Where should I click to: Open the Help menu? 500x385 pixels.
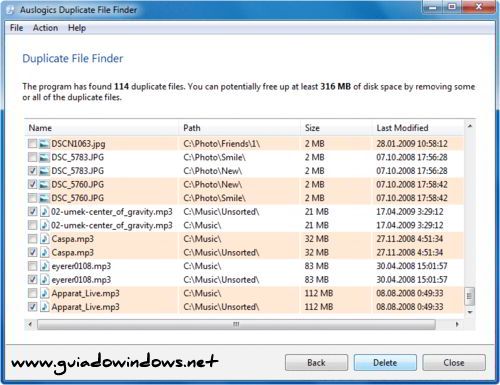[x=77, y=28]
